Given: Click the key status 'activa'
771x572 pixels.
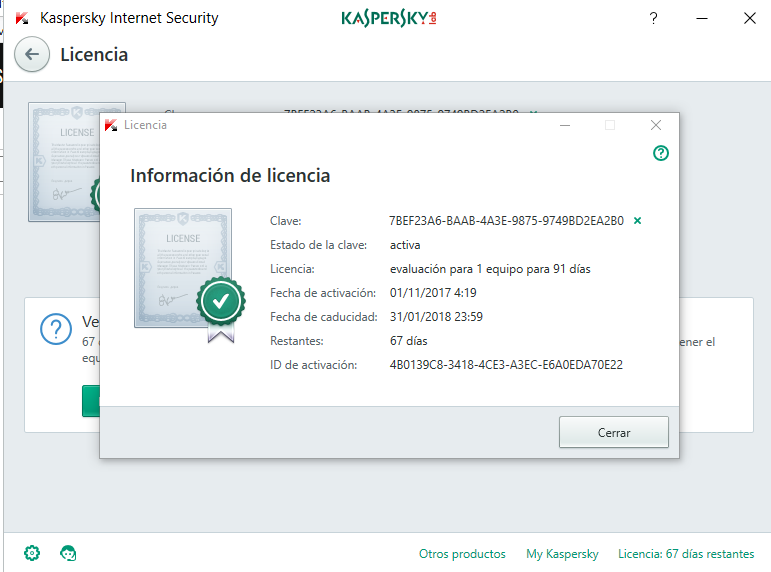Looking at the screenshot, I should pyautogui.click(x=405, y=245).
